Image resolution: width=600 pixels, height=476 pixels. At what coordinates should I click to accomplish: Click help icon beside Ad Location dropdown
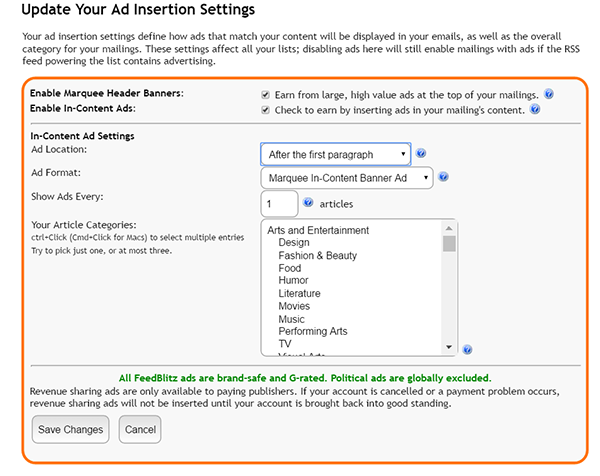(x=421, y=153)
